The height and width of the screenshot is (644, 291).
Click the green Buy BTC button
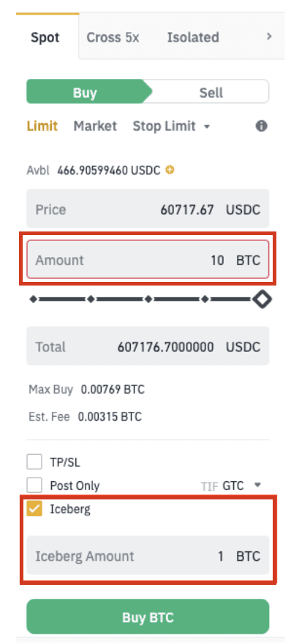(x=148, y=617)
